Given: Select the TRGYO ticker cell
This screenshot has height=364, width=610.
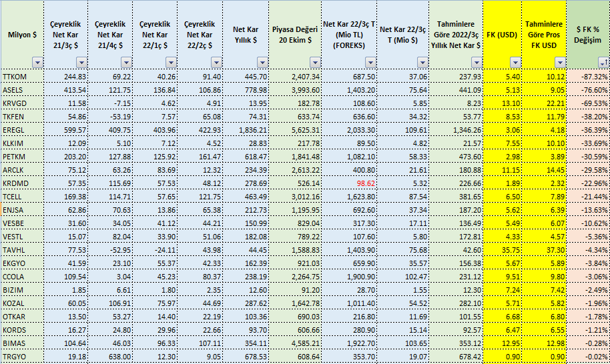Looking at the screenshot, I should 22,357.
